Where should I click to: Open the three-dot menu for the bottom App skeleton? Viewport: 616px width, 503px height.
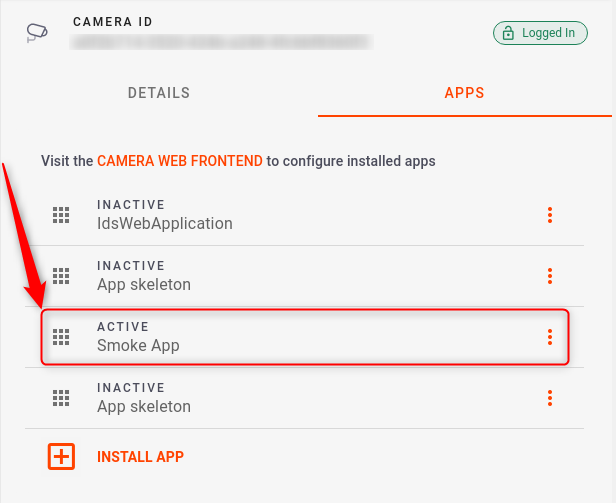click(x=550, y=398)
